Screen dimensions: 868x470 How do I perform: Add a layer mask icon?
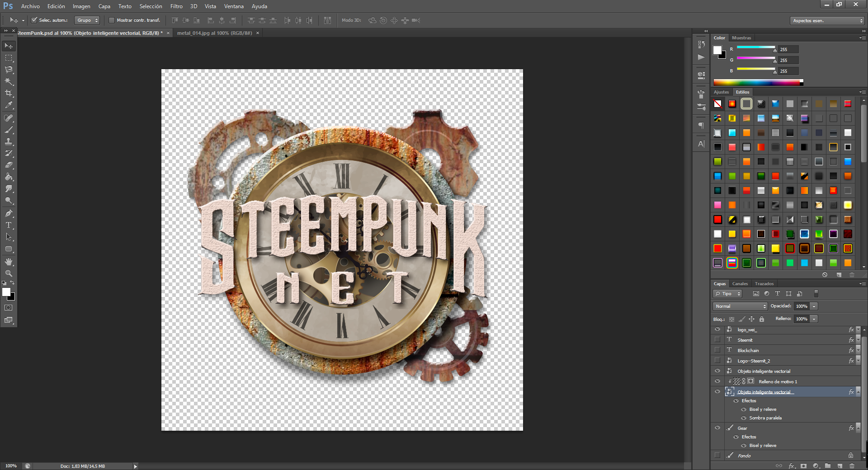[803, 465]
